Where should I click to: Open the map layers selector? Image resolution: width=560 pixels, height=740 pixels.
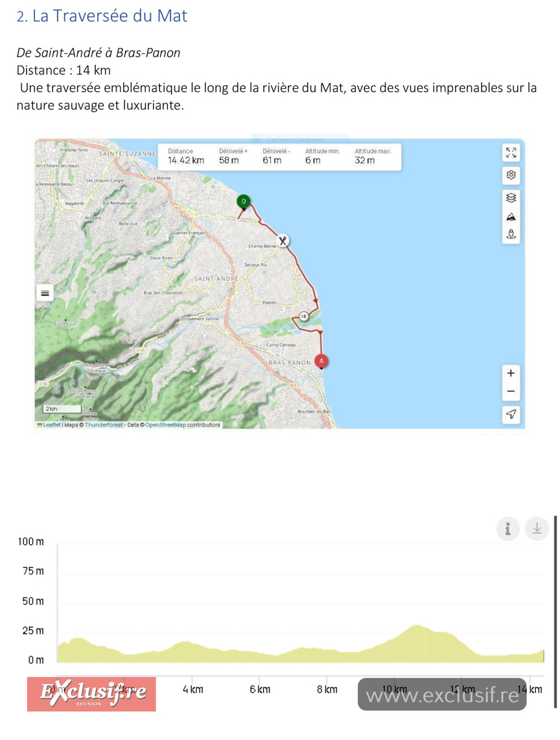pyautogui.click(x=511, y=198)
